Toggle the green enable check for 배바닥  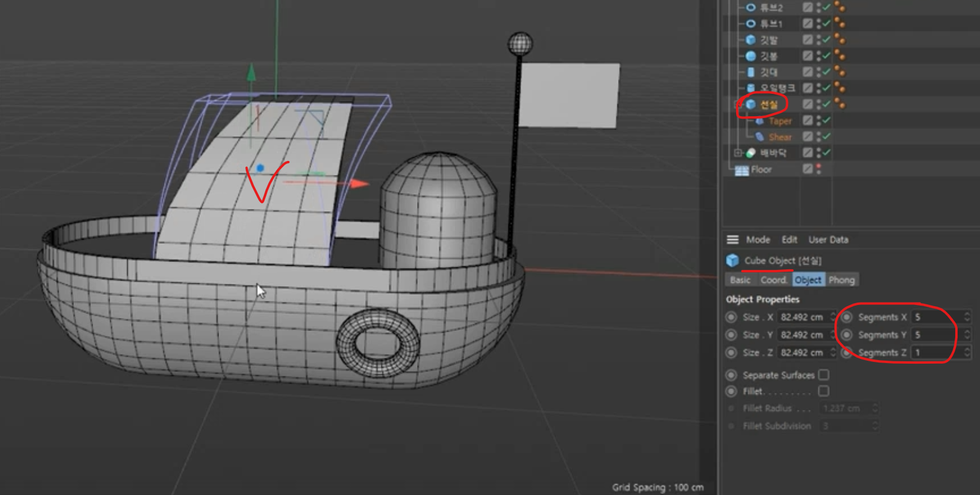point(826,153)
